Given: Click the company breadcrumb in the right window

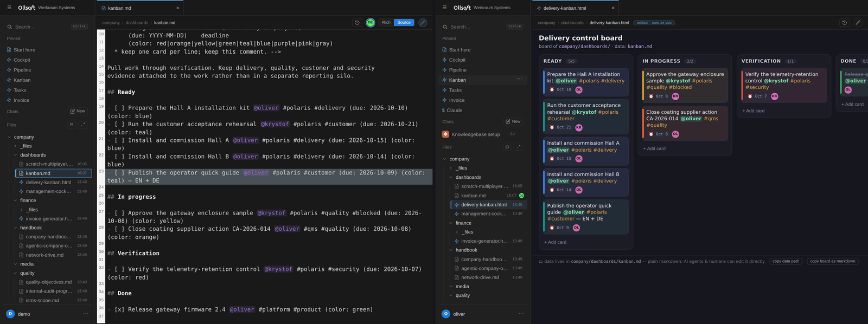Looking at the screenshot, I should (546, 23).
